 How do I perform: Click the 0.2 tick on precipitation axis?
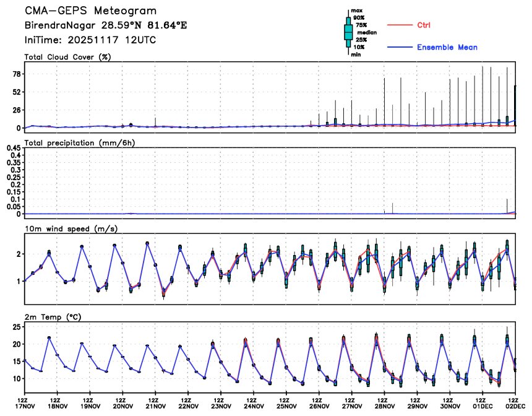15,184
